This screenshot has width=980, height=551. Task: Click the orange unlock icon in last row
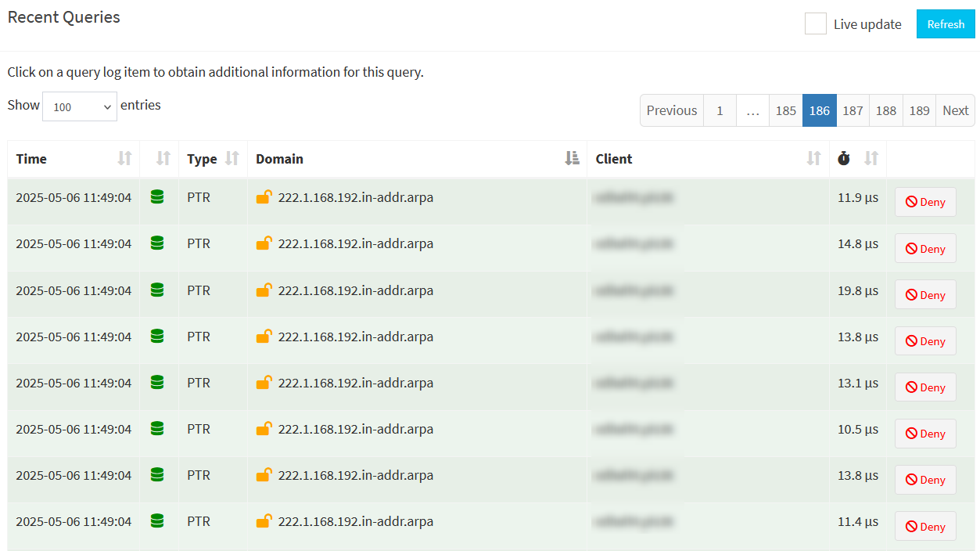264,521
